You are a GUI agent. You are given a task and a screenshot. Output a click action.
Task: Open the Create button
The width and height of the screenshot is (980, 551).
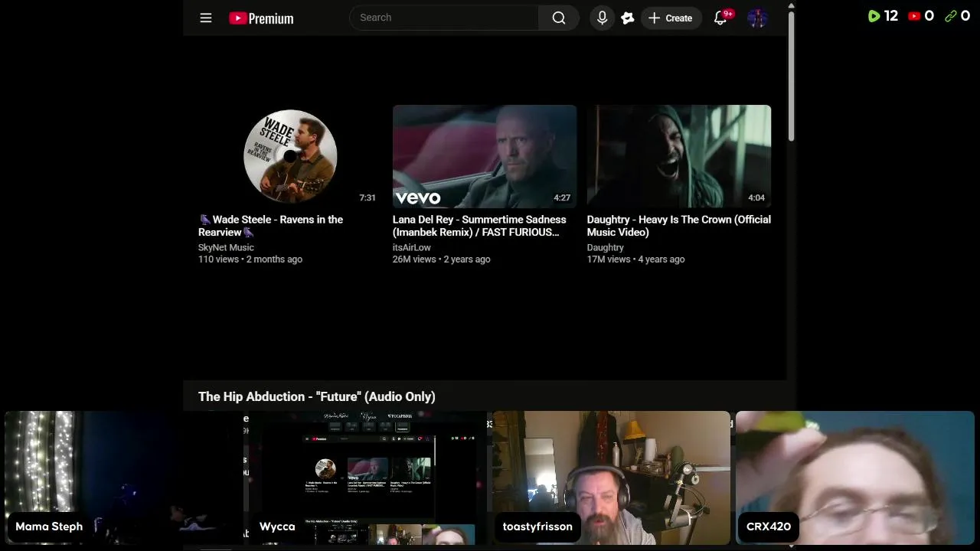coord(671,18)
